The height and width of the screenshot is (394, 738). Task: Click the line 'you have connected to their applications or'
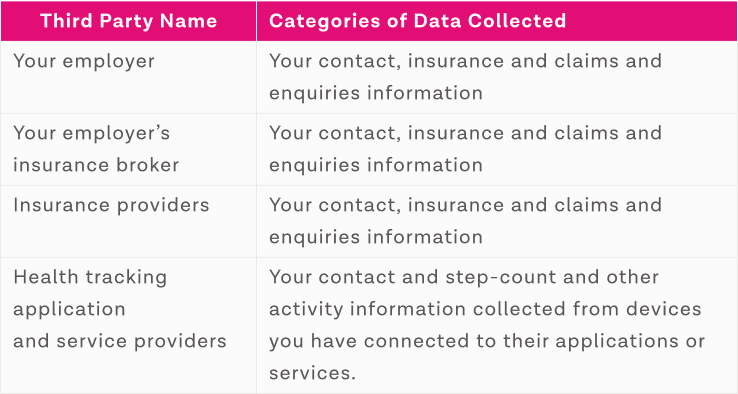click(x=487, y=342)
